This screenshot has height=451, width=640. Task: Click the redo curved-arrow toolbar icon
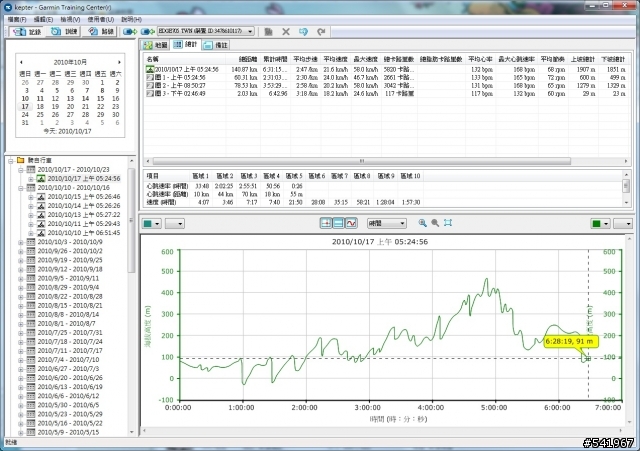tap(321, 31)
